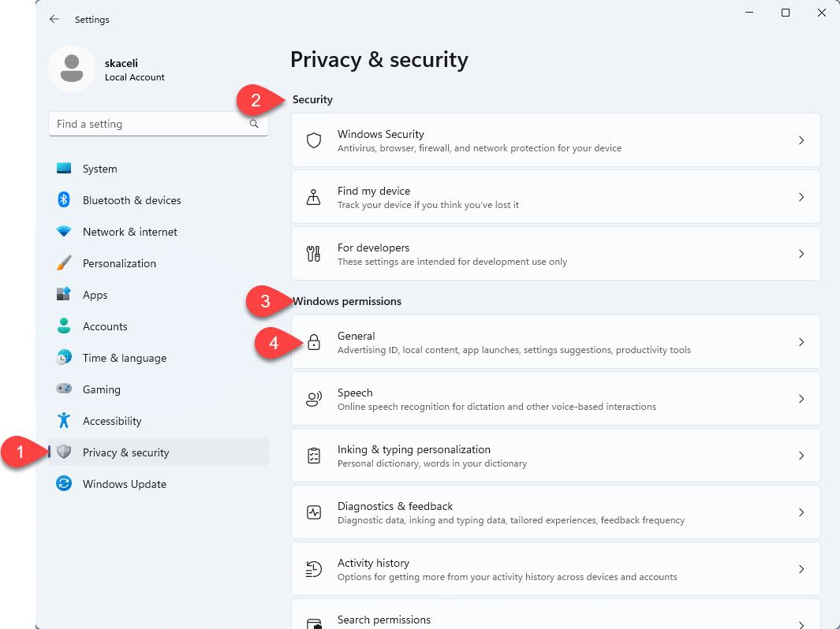This screenshot has width=840, height=629.
Task: Click the Find a setting search box
Action: point(159,125)
